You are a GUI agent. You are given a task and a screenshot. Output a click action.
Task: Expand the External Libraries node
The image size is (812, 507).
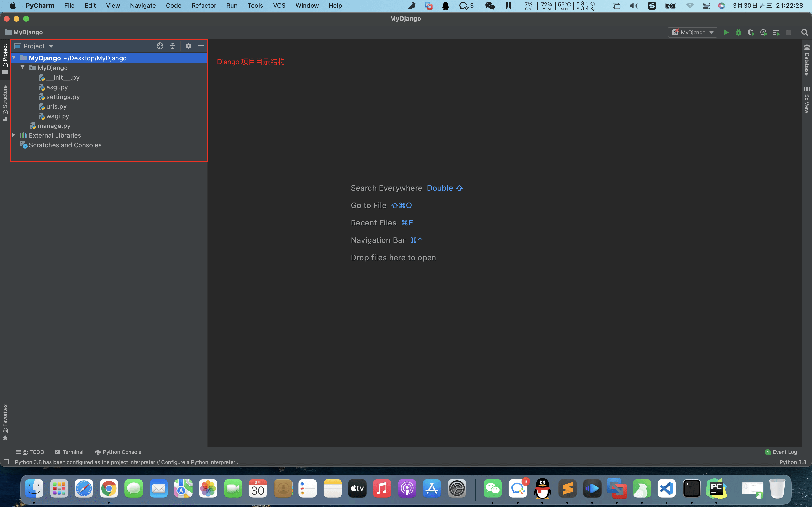(x=14, y=135)
